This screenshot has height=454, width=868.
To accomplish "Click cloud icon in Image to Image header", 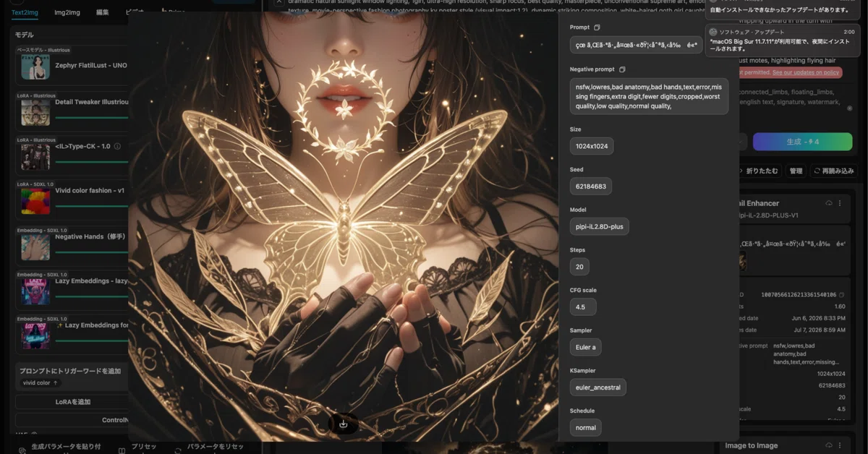I will [828, 445].
